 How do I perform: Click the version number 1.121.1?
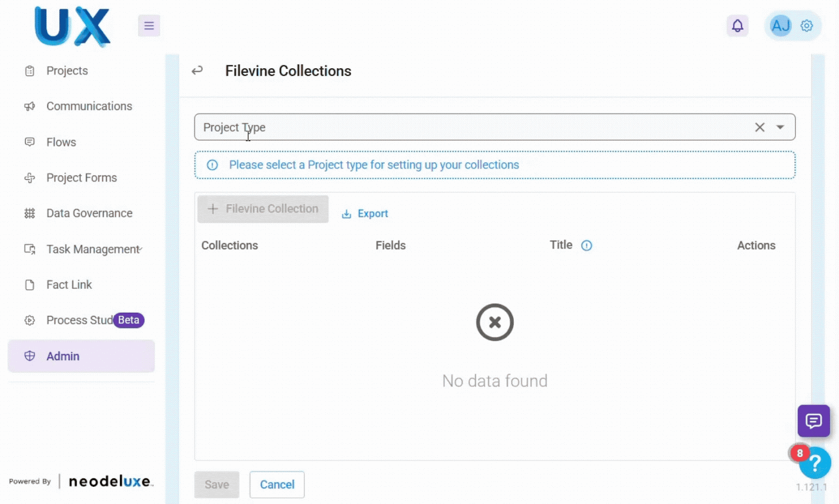pos(811,487)
